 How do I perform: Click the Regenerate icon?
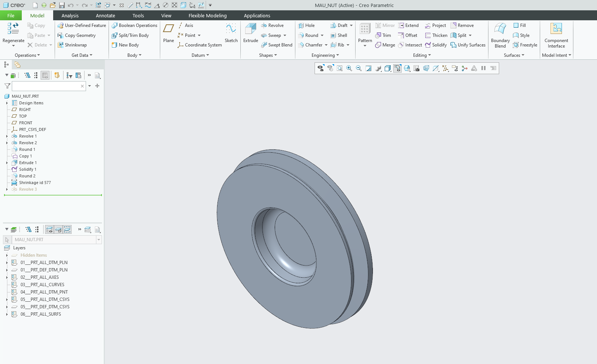13,29
